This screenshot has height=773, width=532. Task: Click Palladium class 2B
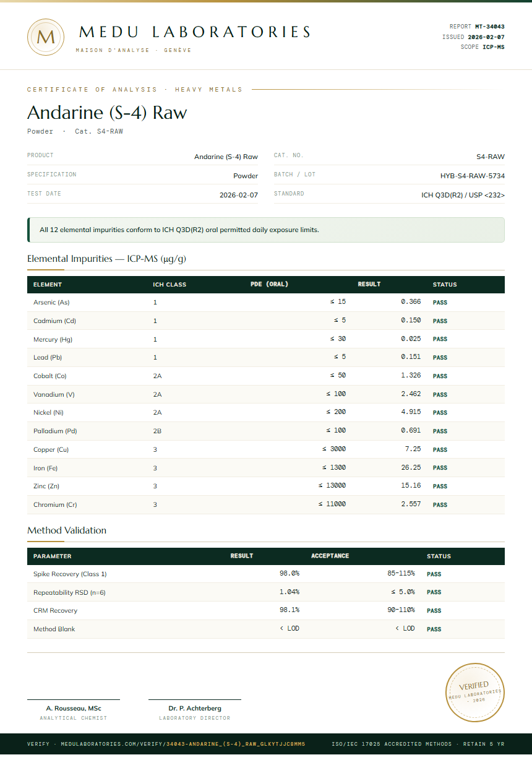(x=158, y=431)
